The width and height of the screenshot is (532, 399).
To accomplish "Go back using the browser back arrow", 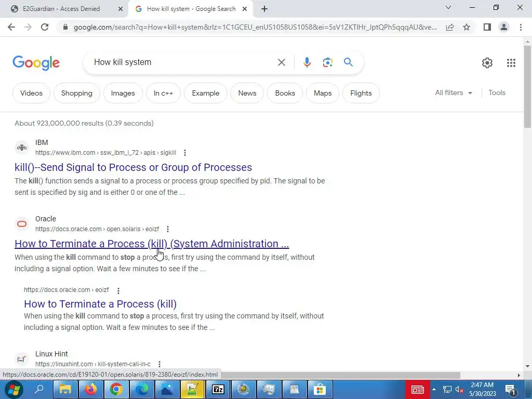I will point(11,27).
